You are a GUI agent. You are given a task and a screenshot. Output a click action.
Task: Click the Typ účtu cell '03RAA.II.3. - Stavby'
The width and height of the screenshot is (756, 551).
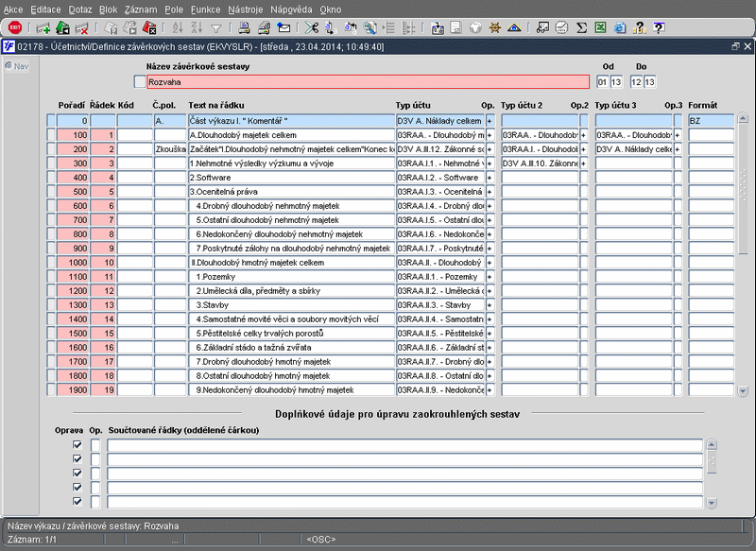[440, 305]
